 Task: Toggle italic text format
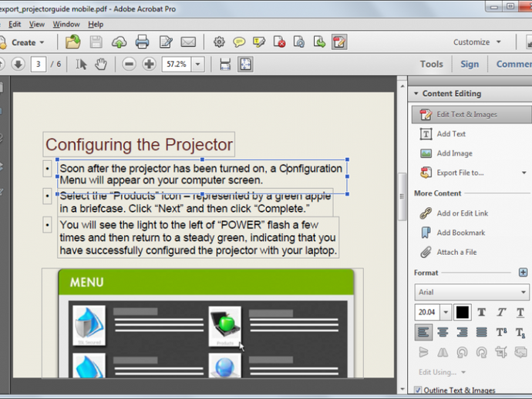point(501,312)
